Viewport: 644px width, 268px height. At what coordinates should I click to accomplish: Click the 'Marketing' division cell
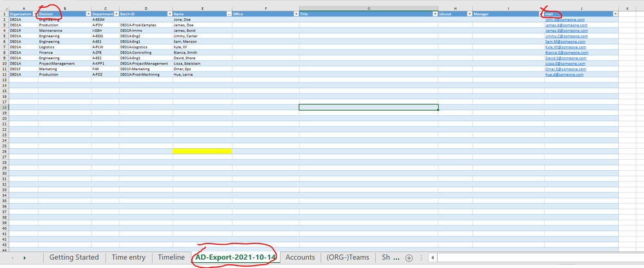pyautogui.click(x=65, y=70)
